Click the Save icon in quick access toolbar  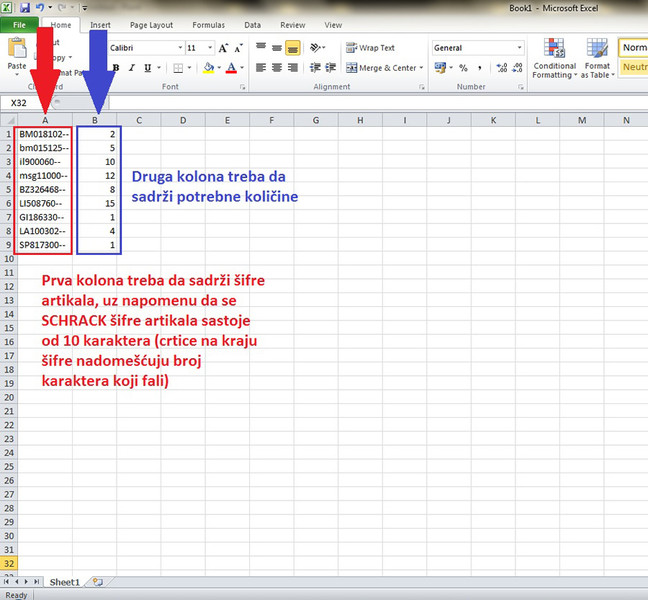click(x=24, y=7)
